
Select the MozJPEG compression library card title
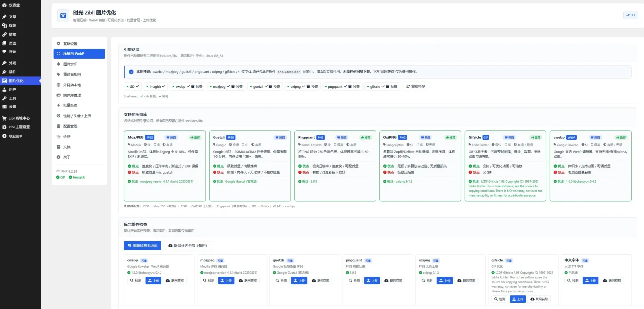[135, 137]
